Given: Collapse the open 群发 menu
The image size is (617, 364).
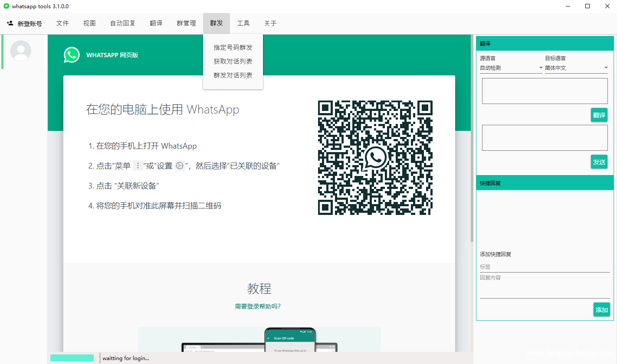Looking at the screenshot, I should [217, 23].
